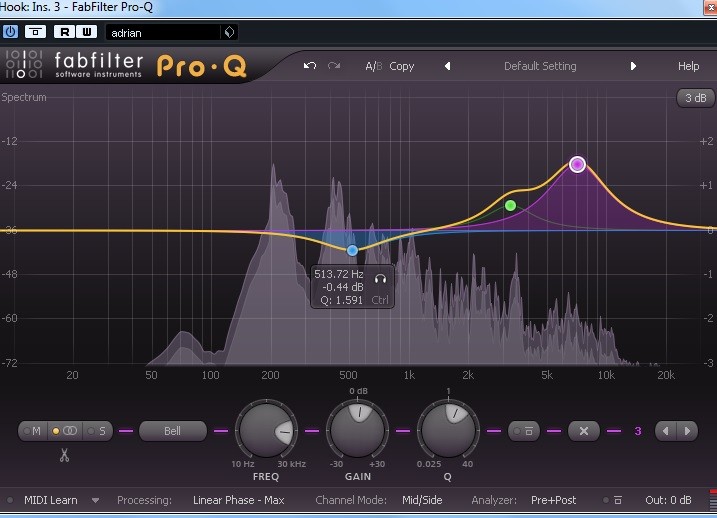Toggle the band bypass button
This screenshot has height=518, width=717.
coord(523,431)
